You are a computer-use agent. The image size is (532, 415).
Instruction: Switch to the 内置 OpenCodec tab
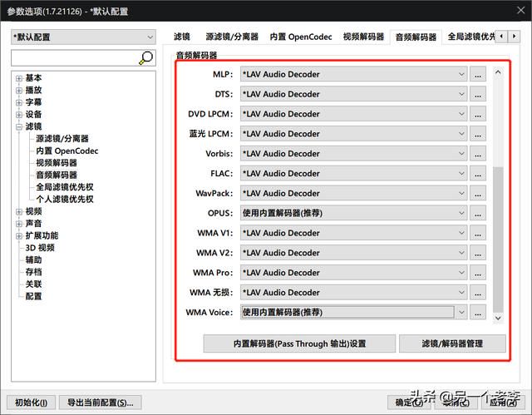(301, 37)
